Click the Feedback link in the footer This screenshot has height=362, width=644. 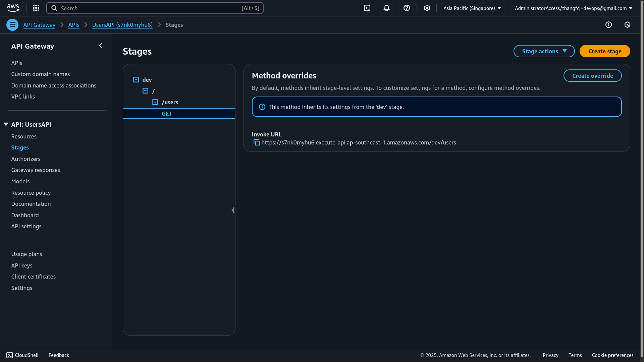(x=59, y=355)
